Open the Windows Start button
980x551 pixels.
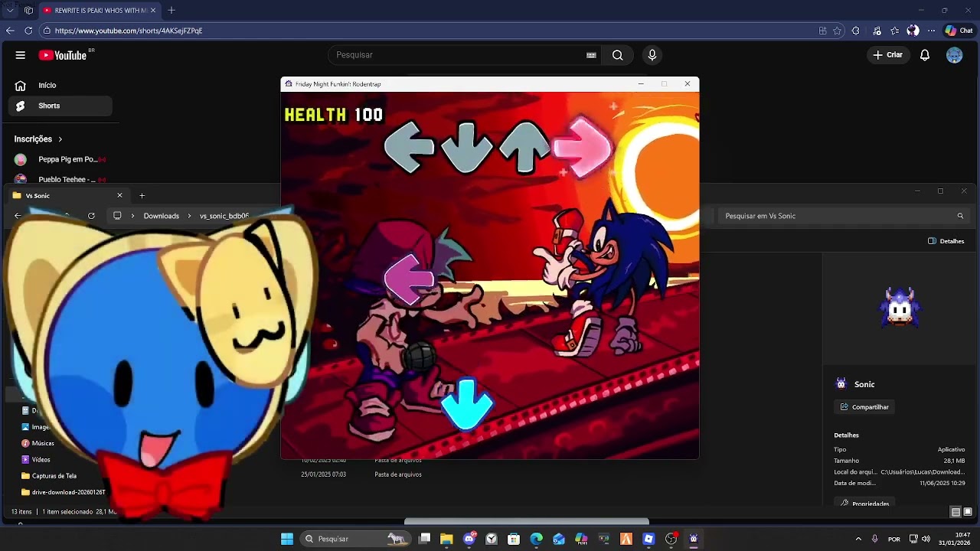[287, 539]
